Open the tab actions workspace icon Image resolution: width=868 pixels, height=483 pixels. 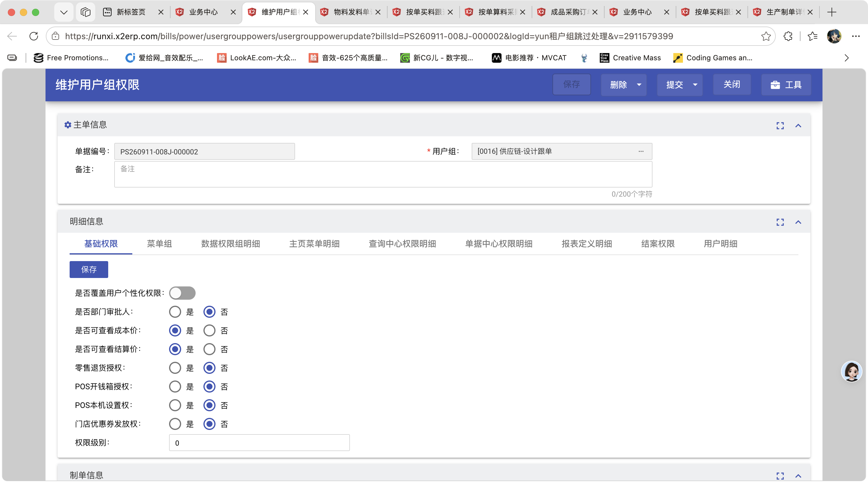click(85, 12)
